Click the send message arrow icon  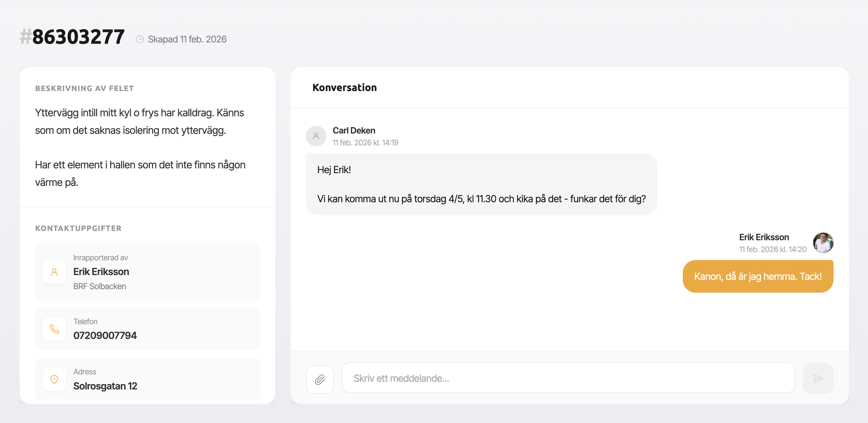coord(818,378)
